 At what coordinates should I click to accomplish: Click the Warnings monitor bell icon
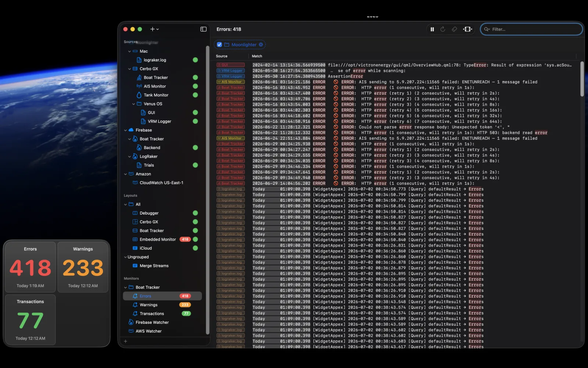pos(135,305)
